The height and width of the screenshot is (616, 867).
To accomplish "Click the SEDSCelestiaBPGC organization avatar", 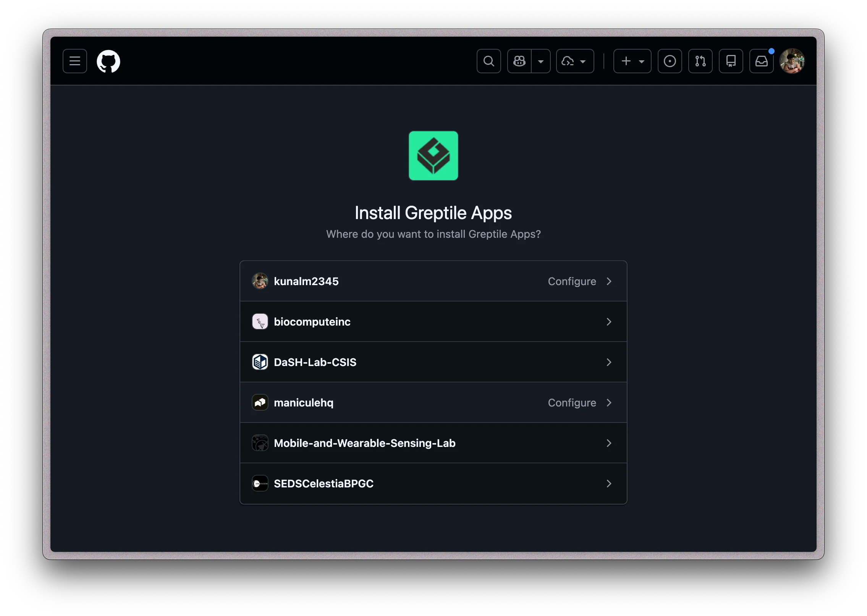I will pos(260,484).
